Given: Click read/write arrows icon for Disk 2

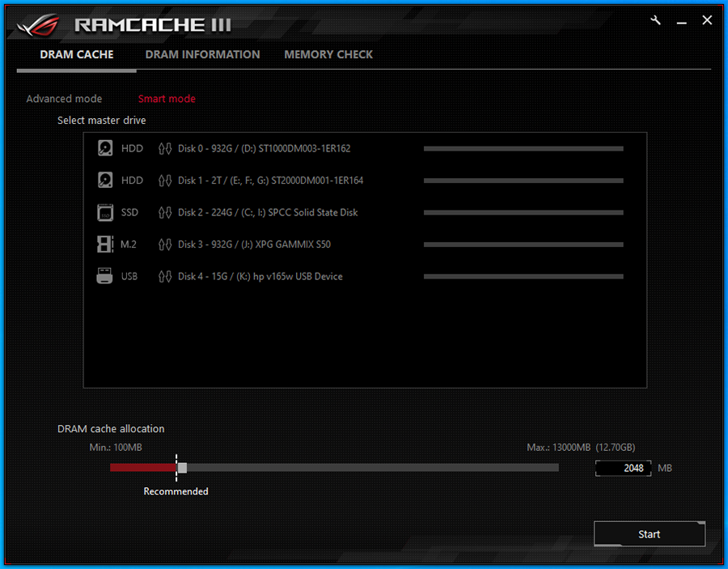Looking at the screenshot, I should click(x=165, y=212).
